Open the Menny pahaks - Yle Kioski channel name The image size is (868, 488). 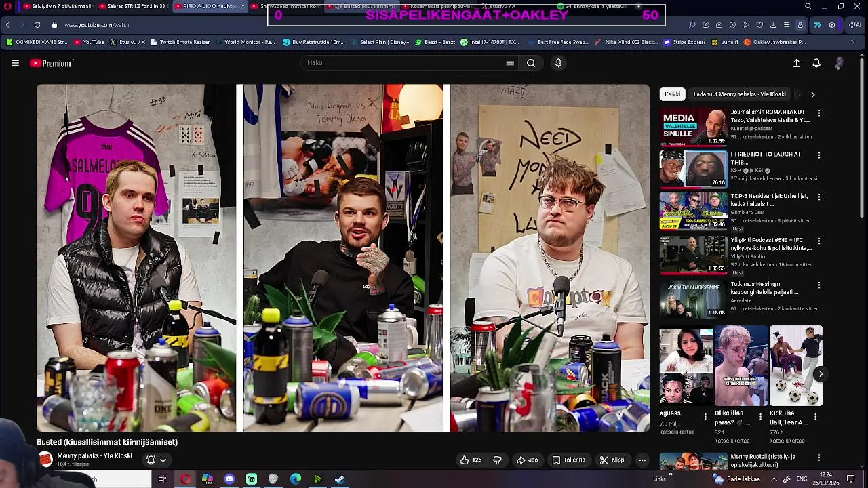(x=94, y=456)
